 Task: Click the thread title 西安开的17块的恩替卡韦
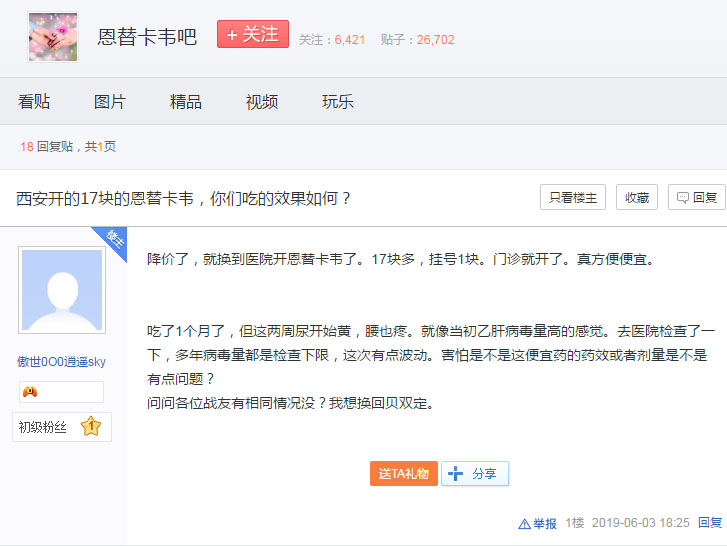click(183, 198)
